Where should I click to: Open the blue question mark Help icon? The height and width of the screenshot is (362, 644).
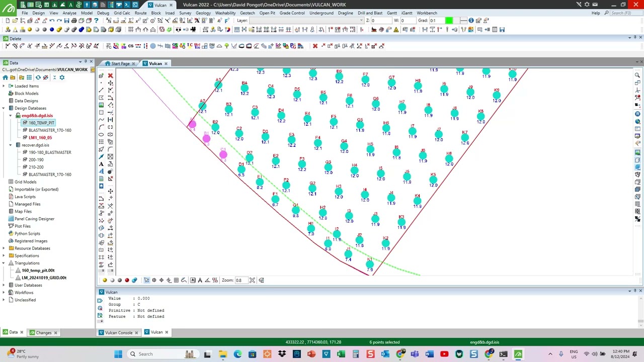(96, 21)
